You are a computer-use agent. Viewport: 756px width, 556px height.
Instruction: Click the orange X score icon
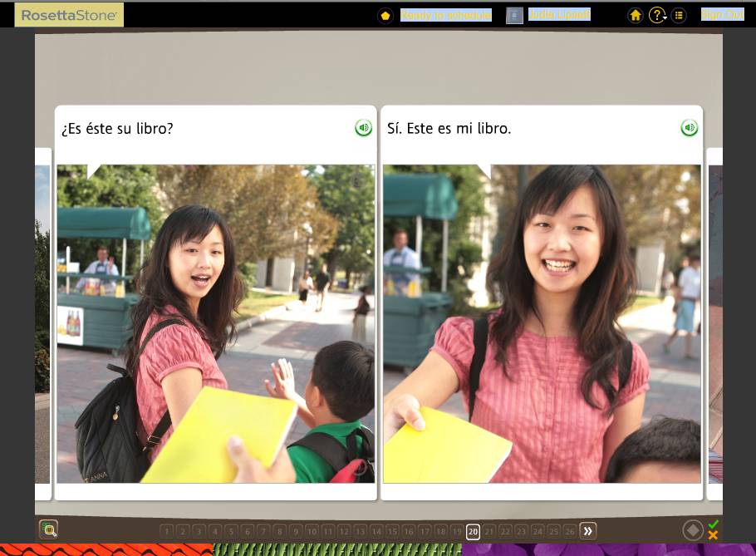point(714,534)
